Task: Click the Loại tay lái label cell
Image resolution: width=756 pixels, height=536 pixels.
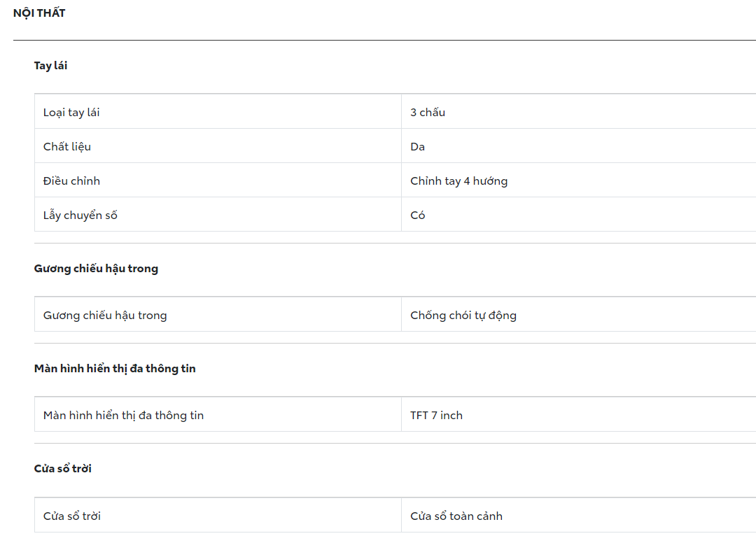Action: click(71, 112)
